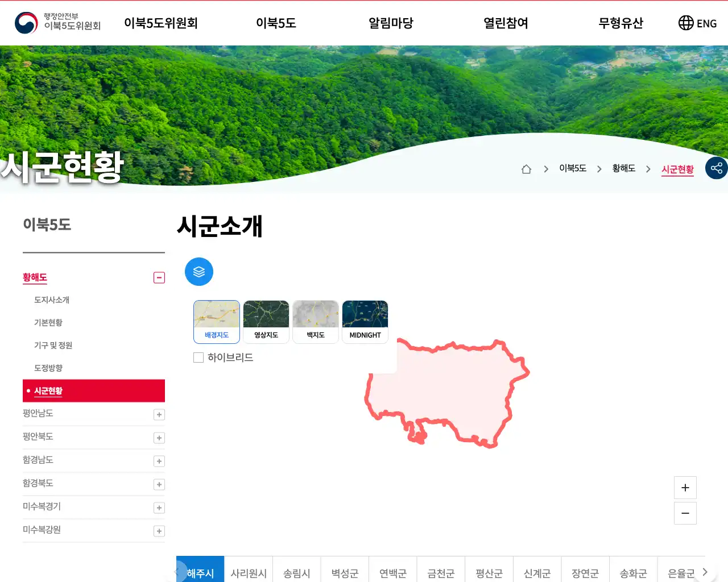Enable the 하이브리드 checkbox
The image size is (728, 582).
pyautogui.click(x=198, y=357)
